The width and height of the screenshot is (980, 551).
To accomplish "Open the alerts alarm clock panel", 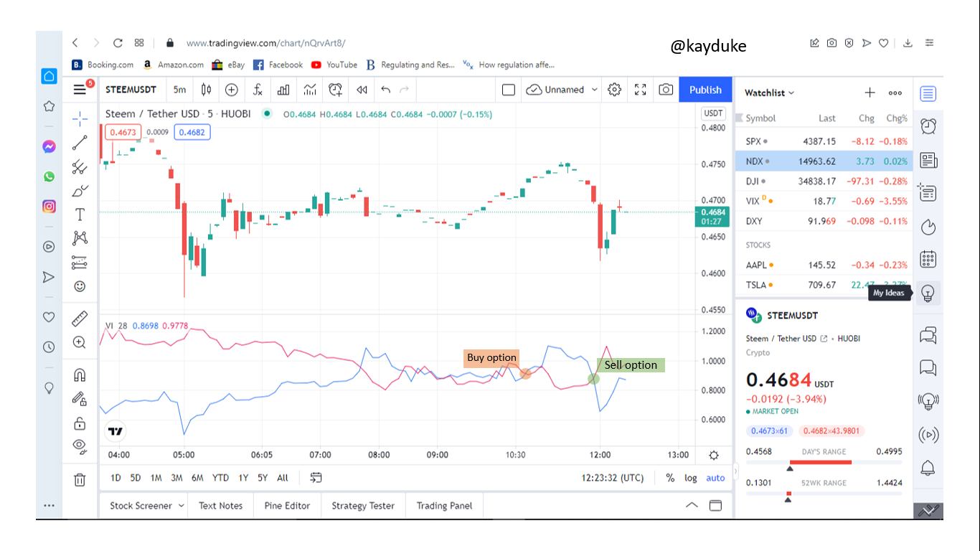I will point(928,126).
